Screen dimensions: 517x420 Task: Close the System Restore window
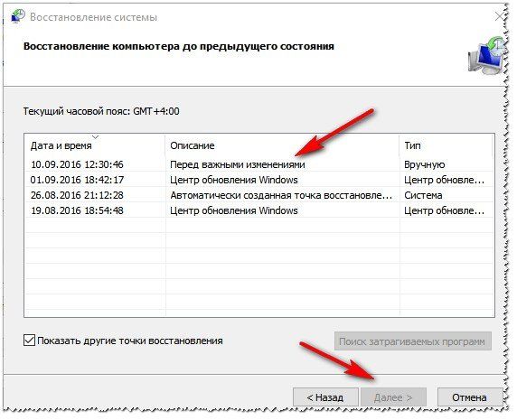point(501,16)
